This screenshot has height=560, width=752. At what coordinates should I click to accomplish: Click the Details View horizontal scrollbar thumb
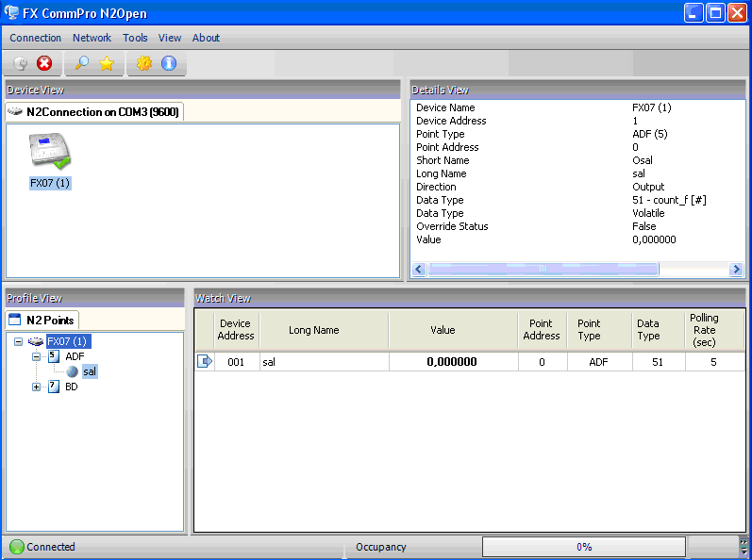tap(543, 270)
